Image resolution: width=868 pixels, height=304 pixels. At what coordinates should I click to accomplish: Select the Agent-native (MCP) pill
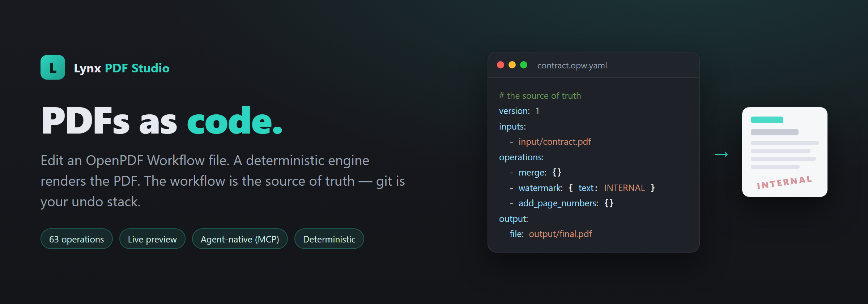[240, 239]
